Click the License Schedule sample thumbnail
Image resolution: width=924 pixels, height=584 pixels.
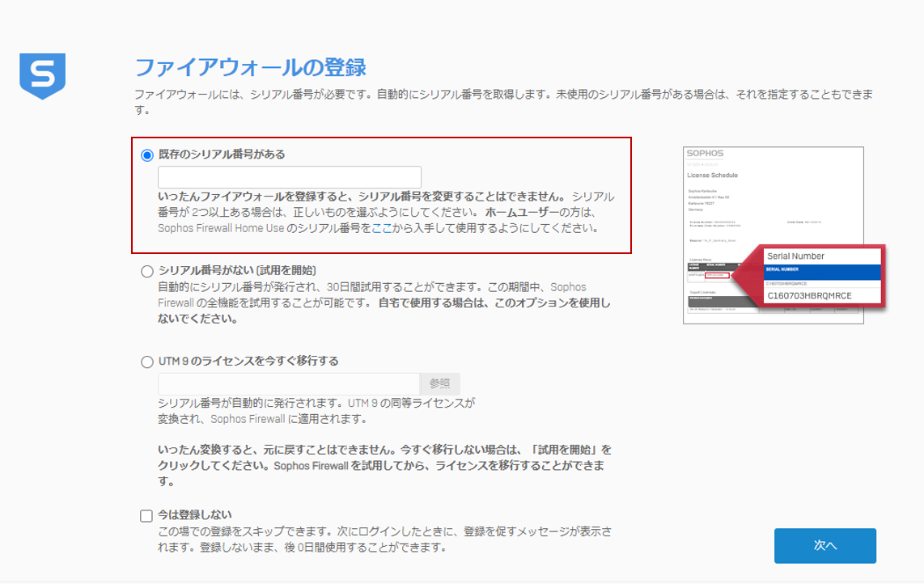774,235
